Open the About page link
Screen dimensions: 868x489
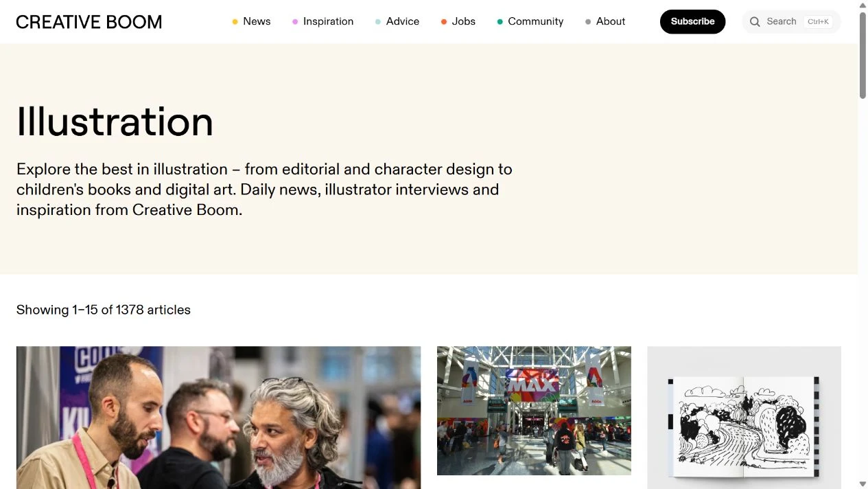coord(605,21)
